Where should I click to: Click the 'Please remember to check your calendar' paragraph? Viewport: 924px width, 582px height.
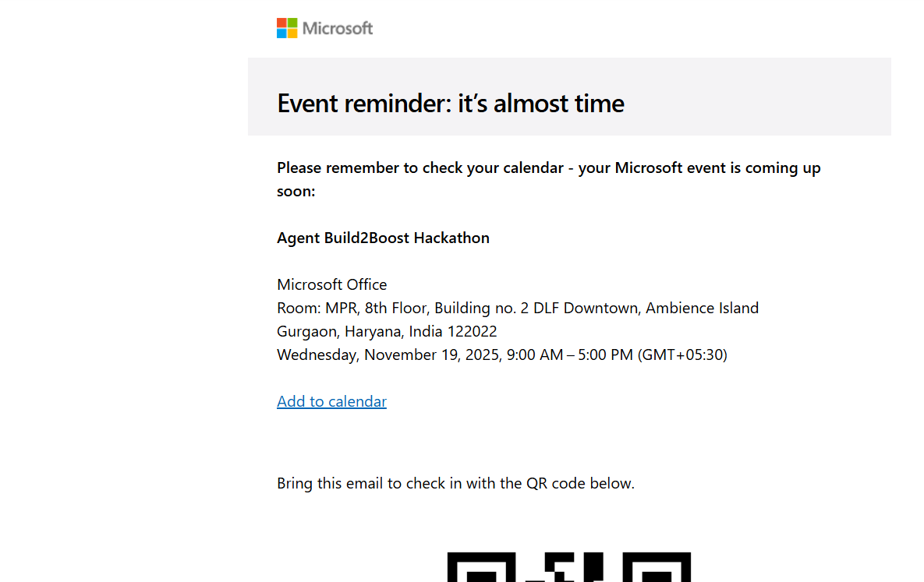(x=549, y=179)
